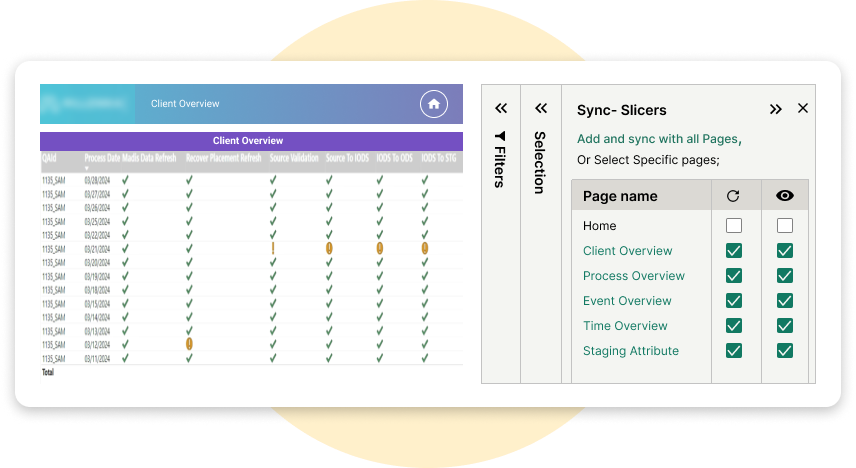Toggle visible checkbox for Event Overview
Screen dimensions: 856x468
tap(785, 301)
